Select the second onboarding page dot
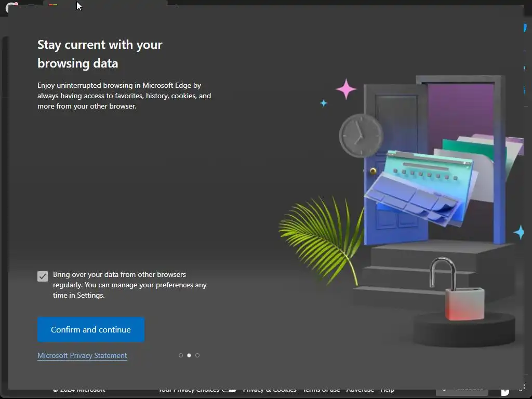The height and width of the screenshot is (399, 532). 189,355
